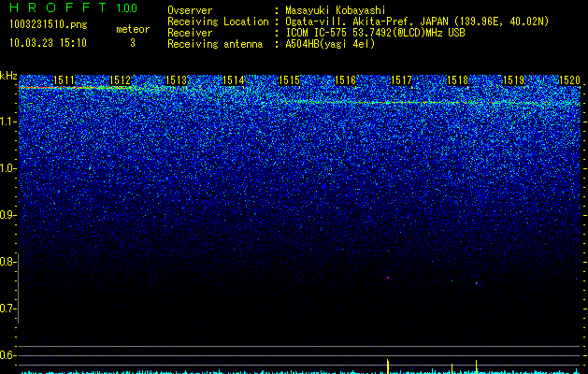Click the Receiving Location field label
This screenshot has width=588, height=374.
click(x=218, y=22)
